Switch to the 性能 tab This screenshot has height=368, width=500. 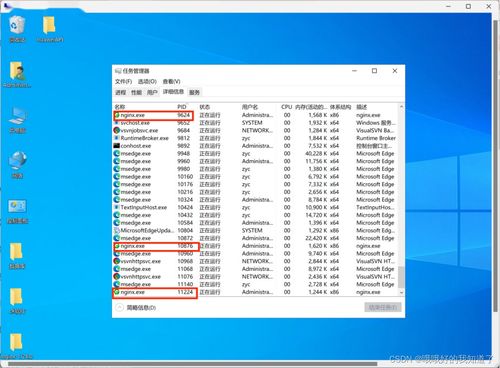point(136,92)
